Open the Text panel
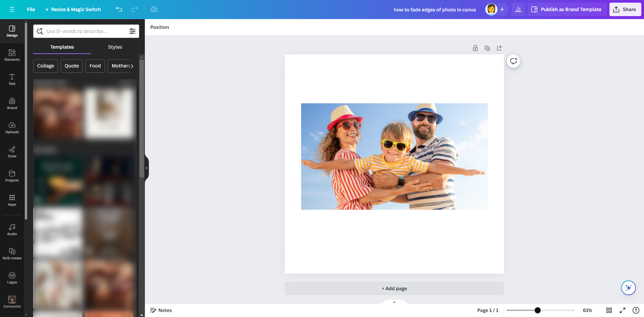The width and height of the screenshot is (644, 317). [x=12, y=80]
